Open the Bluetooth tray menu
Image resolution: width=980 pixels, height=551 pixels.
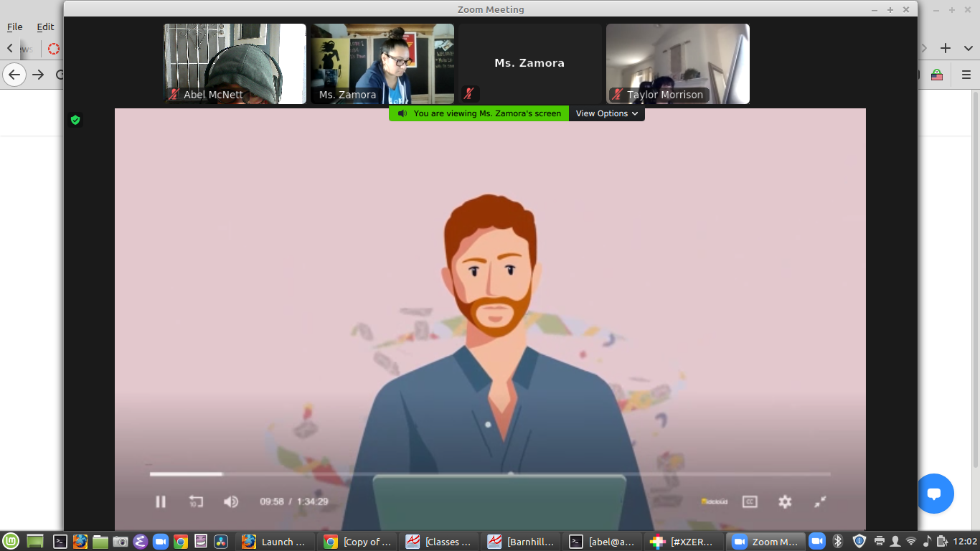click(837, 541)
